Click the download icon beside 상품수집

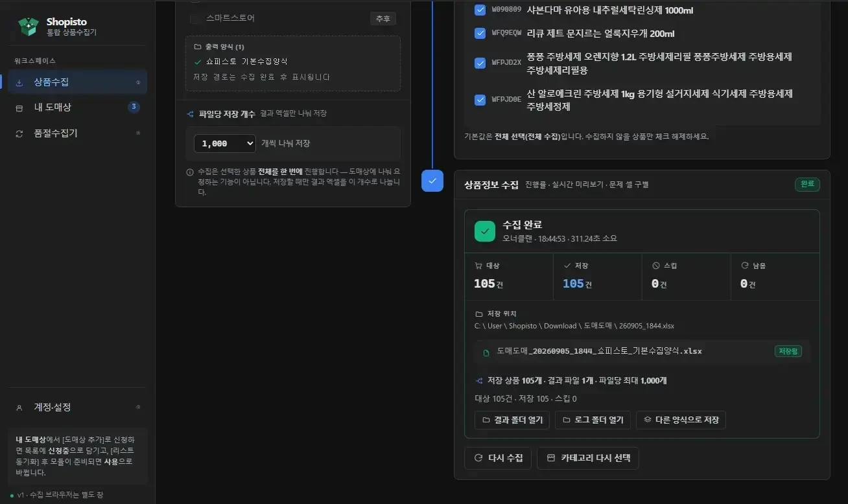coord(19,82)
